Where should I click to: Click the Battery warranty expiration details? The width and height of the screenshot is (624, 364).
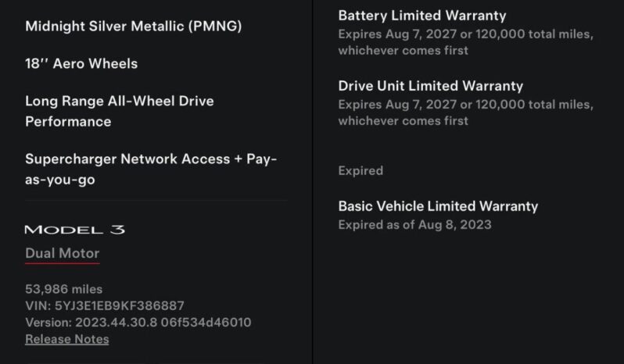(465, 42)
